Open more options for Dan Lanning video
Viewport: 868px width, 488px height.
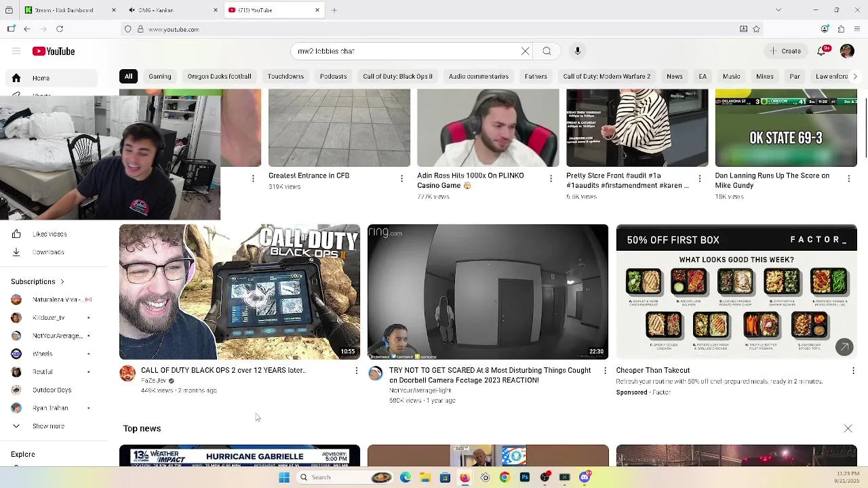pos(849,179)
